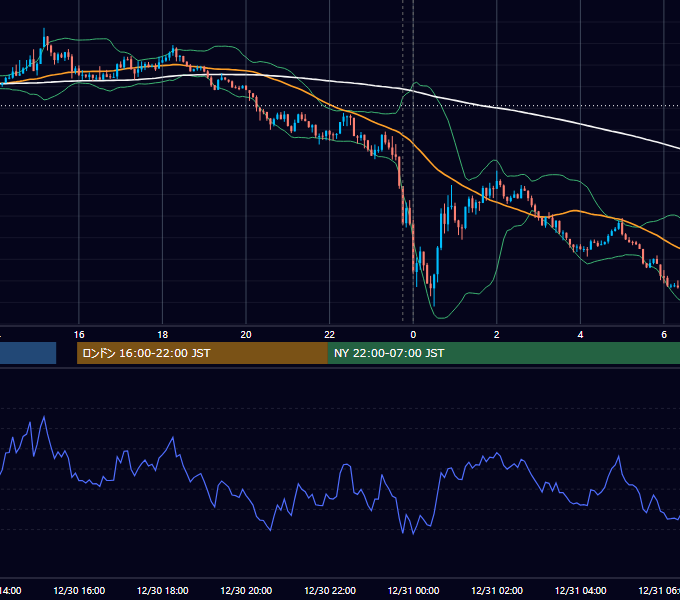The width and height of the screenshot is (680, 600).
Task: Click the "2" hour label on price chart axis
Action: 497,334
